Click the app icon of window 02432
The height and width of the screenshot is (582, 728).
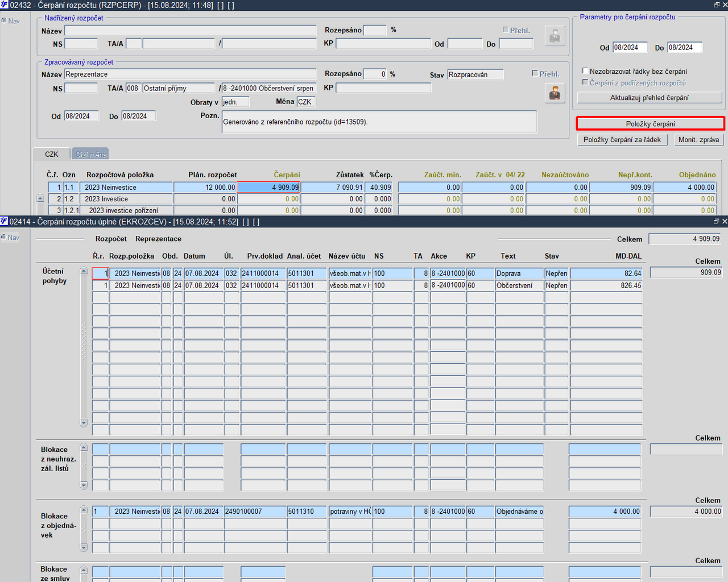(x=4, y=5)
